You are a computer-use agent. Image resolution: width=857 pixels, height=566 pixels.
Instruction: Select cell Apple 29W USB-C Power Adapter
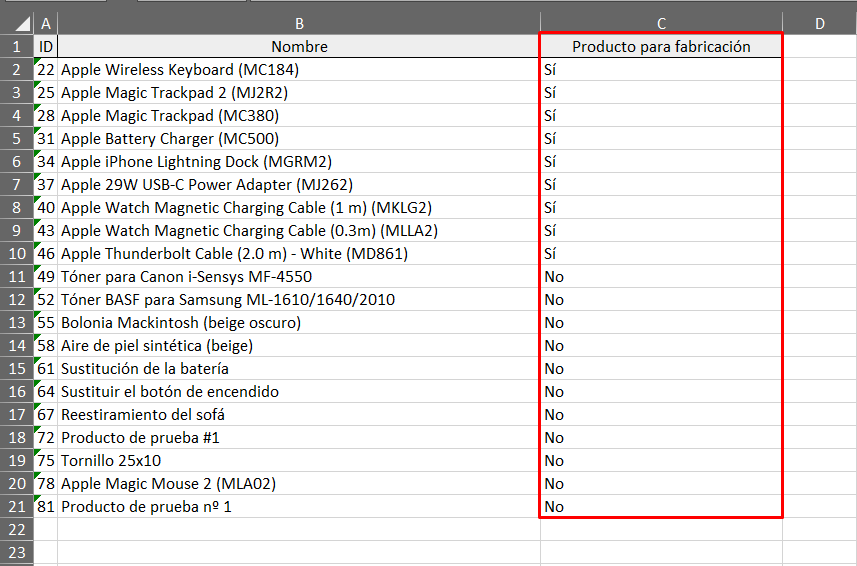click(299, 185)
